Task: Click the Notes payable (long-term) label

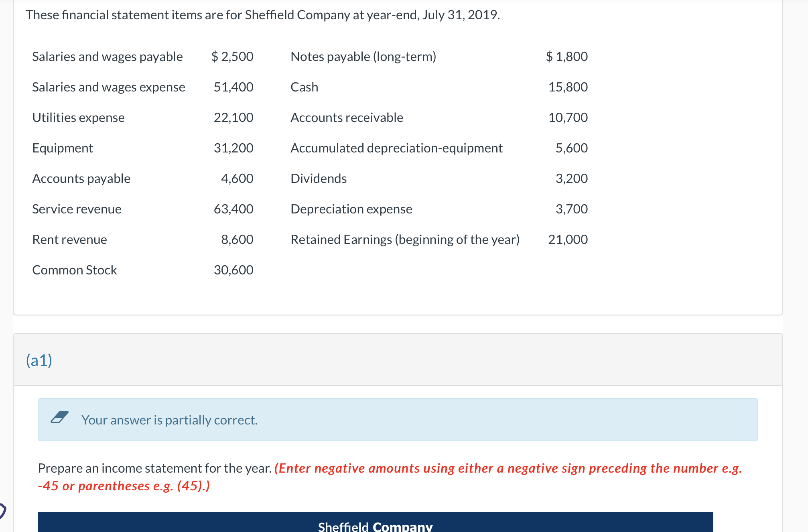Action: pyautogui.click(x=363, y=57)
